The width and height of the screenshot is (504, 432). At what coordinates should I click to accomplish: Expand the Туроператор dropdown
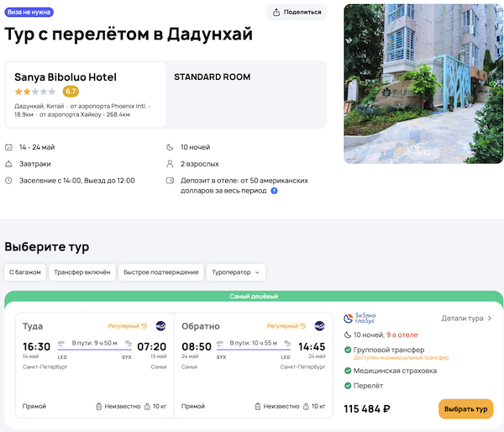[238, 272]
